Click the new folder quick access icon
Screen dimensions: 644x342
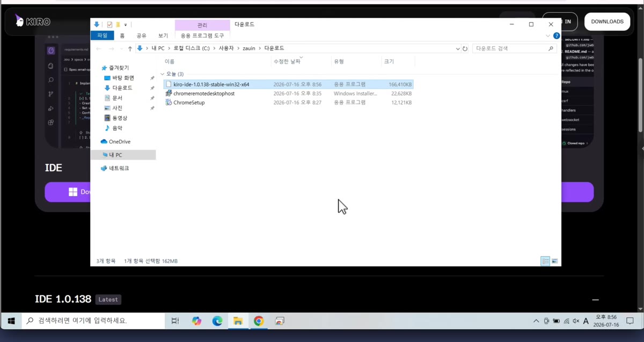coord(118,25)
